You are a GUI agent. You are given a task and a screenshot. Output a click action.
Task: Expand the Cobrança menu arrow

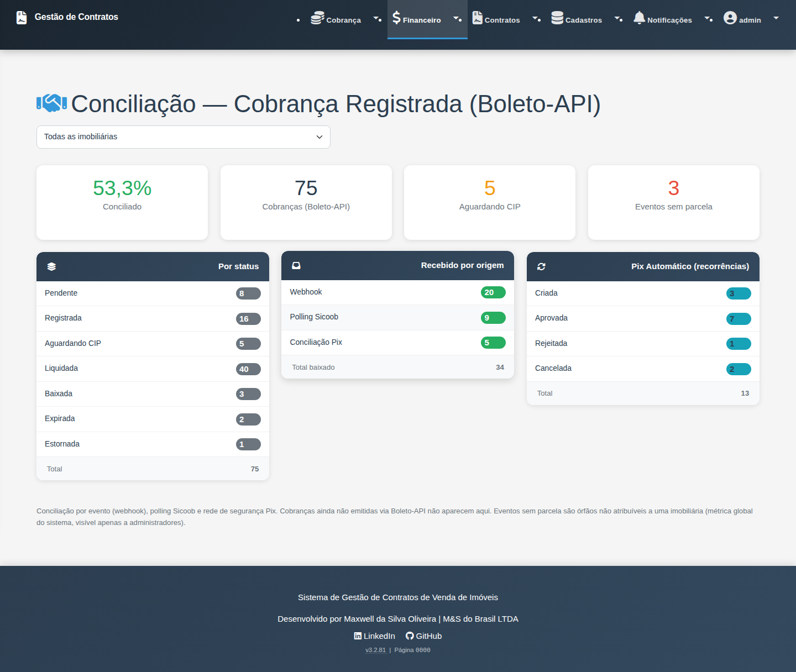[376, 18]
